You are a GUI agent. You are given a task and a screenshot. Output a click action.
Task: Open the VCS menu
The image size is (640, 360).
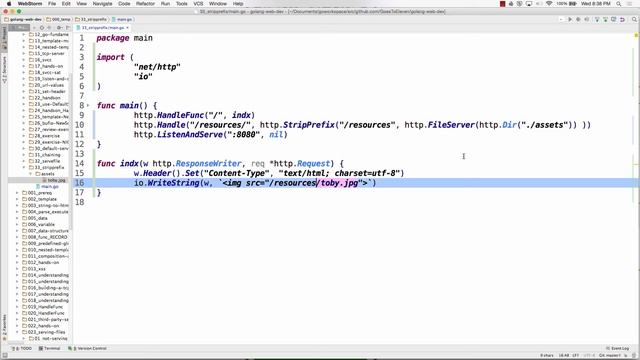198,4
